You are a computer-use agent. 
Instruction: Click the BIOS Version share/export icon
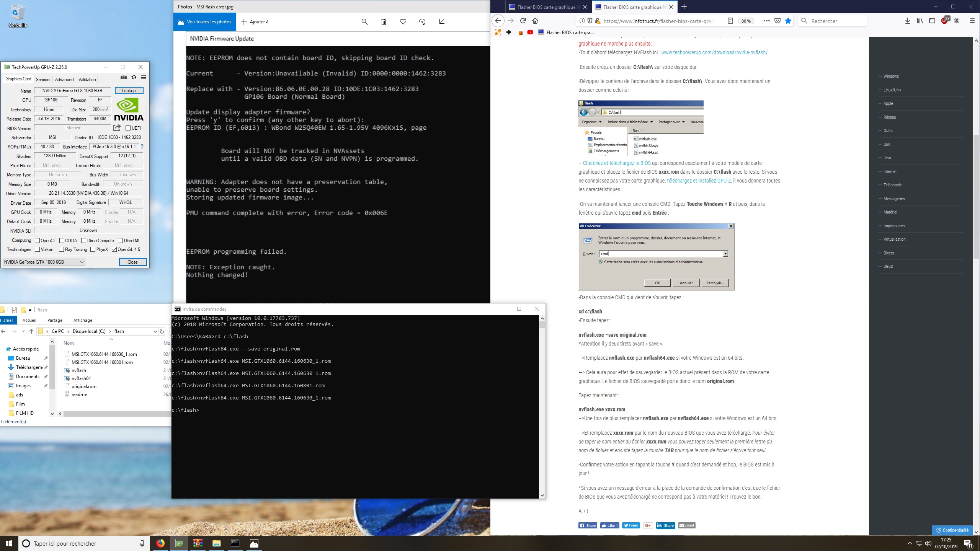click(117, 128)
